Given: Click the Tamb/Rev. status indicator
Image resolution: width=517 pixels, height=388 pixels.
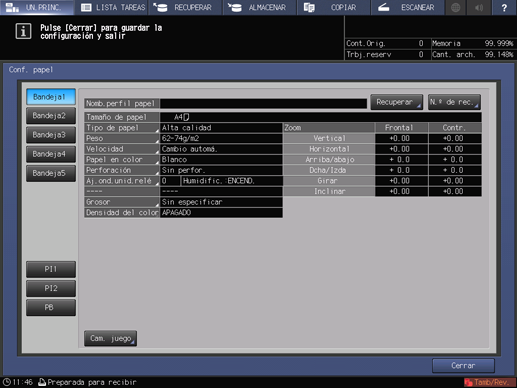Looking at the screenshot, I should click(489, 382).
